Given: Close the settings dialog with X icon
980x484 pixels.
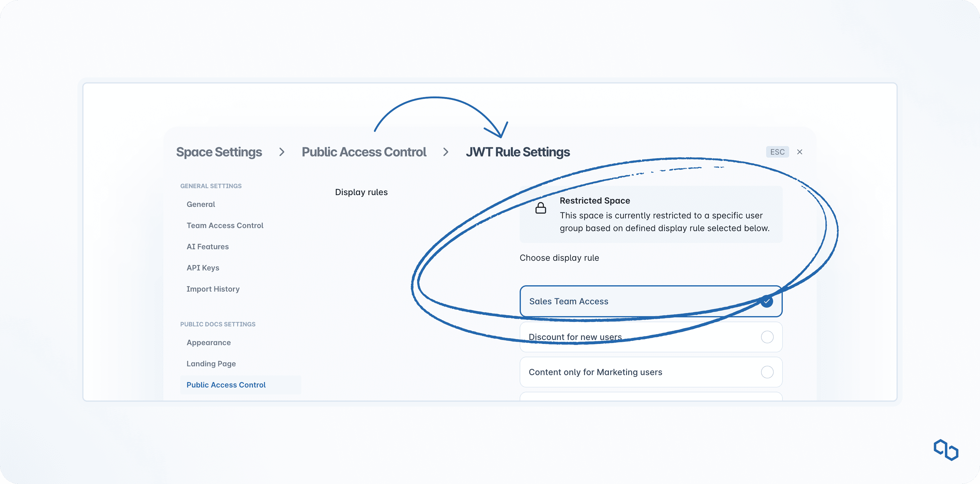Looking at the screenshot, I should [x=800, y=152].
